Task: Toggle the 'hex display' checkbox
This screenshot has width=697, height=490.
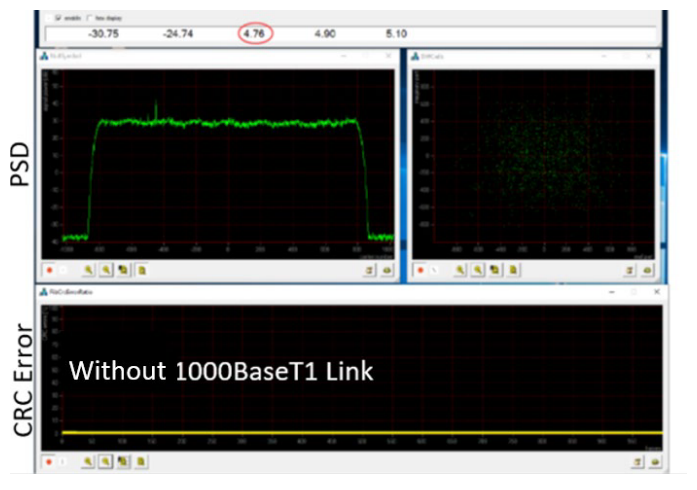Action: click(91, 17)
